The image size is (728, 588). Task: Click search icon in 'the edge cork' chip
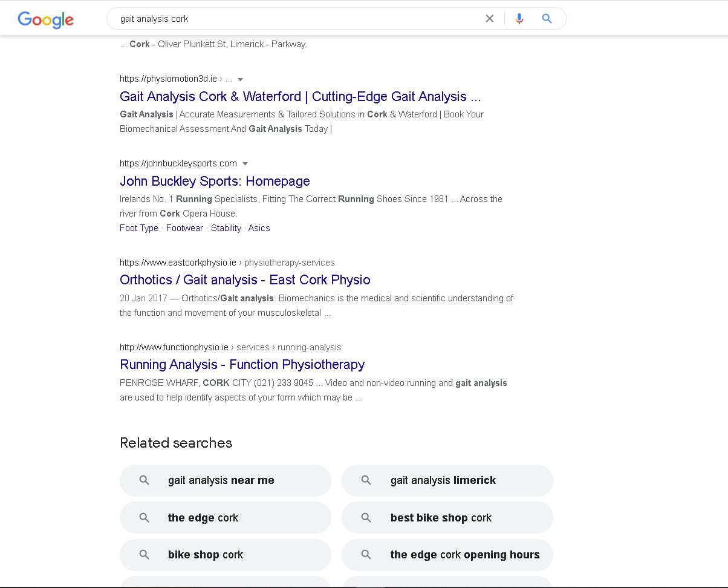(144, 518)
